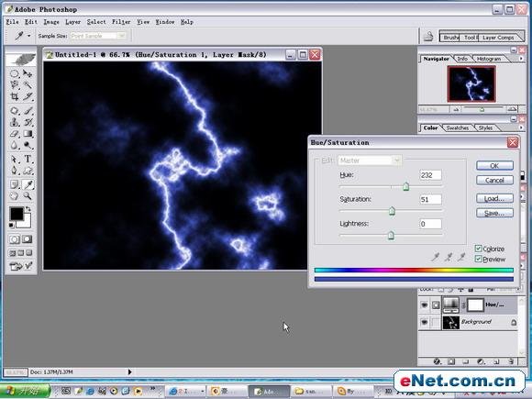
Task: Select the Dodge tool
Action: click(x=28, y=145)
